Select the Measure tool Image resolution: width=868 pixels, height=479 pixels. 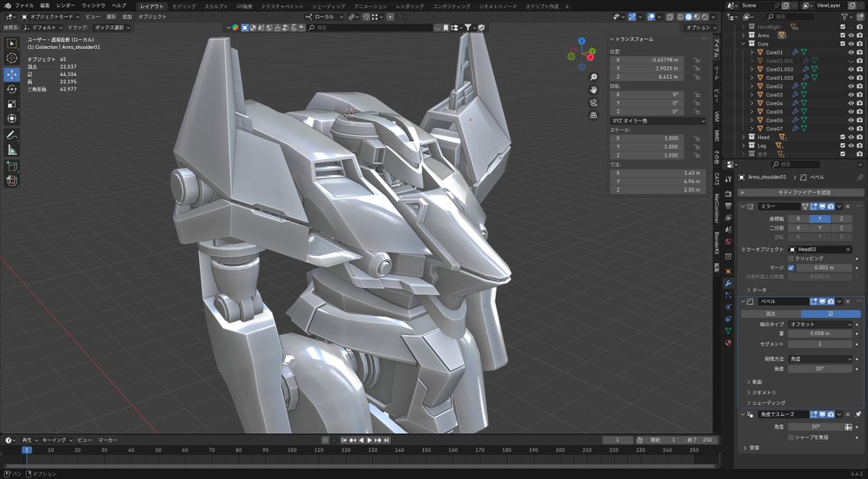tap(12, 150)
